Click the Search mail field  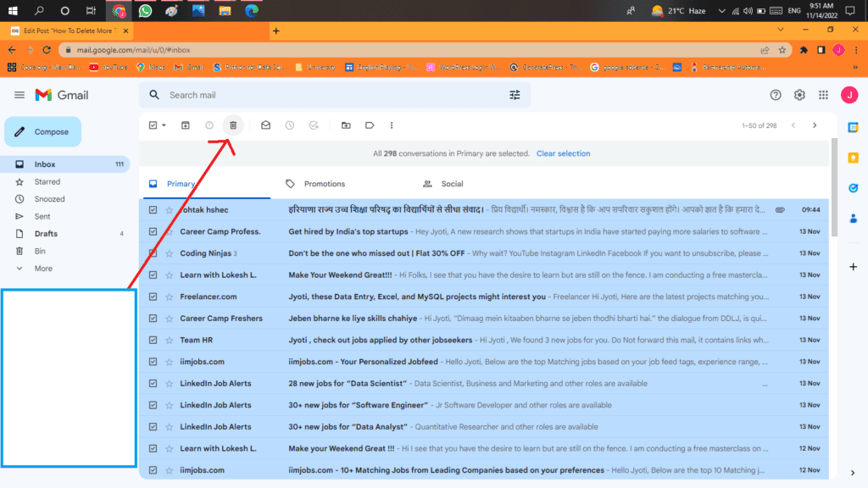click(x=334, y=95)
